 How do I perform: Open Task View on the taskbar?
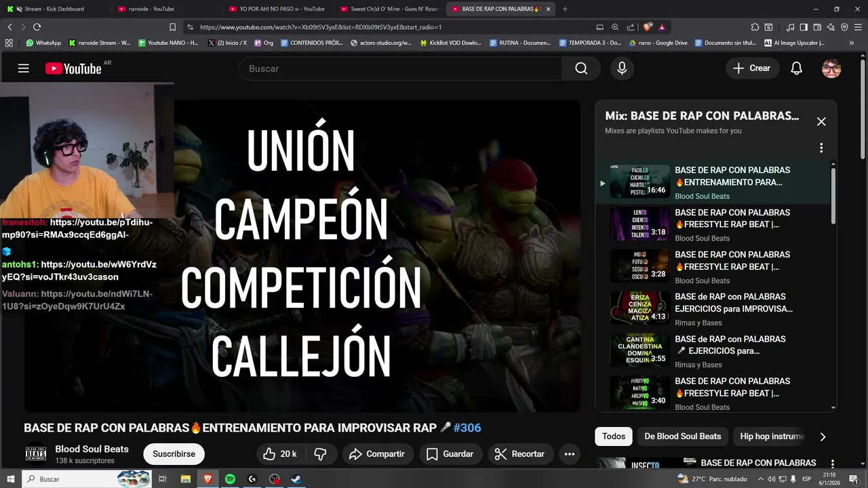163,479
